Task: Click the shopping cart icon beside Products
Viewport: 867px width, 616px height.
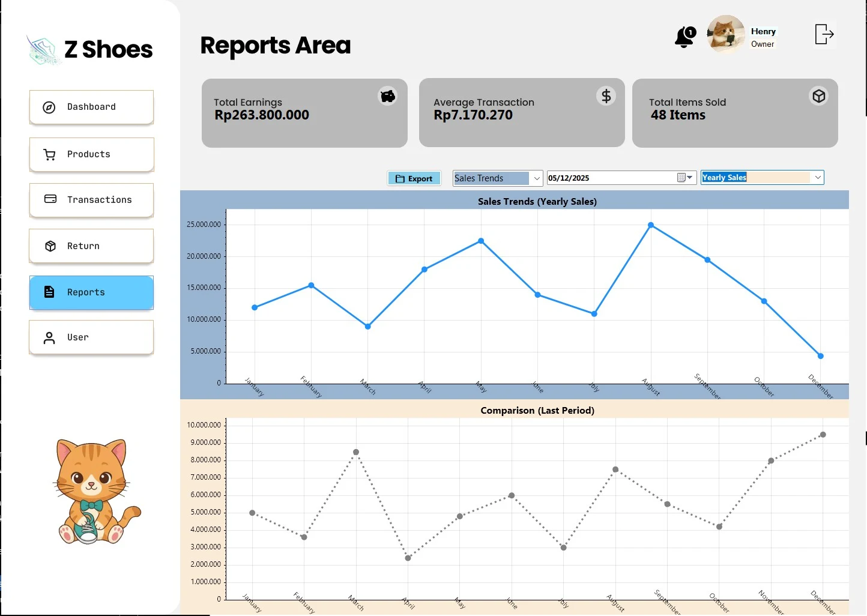Action: click(x=50, y=155)
